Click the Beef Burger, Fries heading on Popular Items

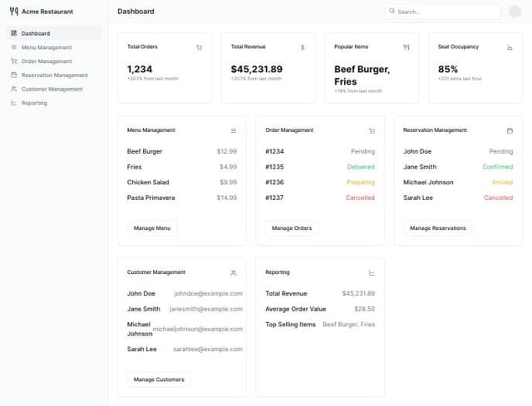click(362, 76)
